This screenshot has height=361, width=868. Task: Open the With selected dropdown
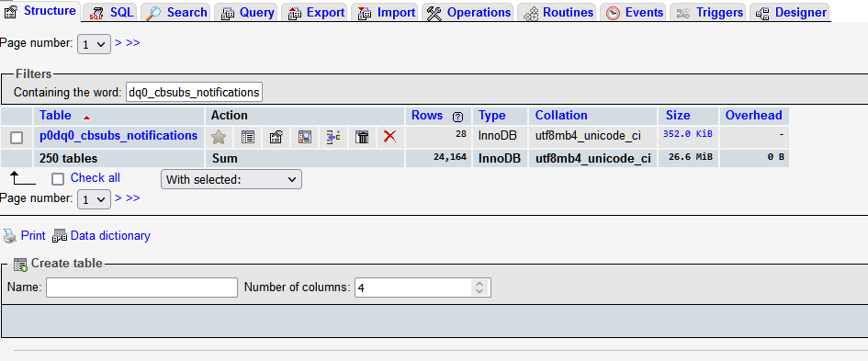click(x=231, y=179)
